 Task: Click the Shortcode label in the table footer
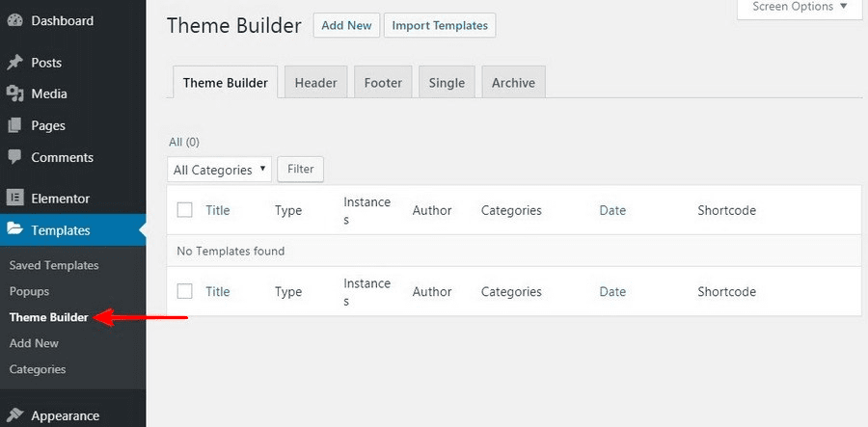727,291
